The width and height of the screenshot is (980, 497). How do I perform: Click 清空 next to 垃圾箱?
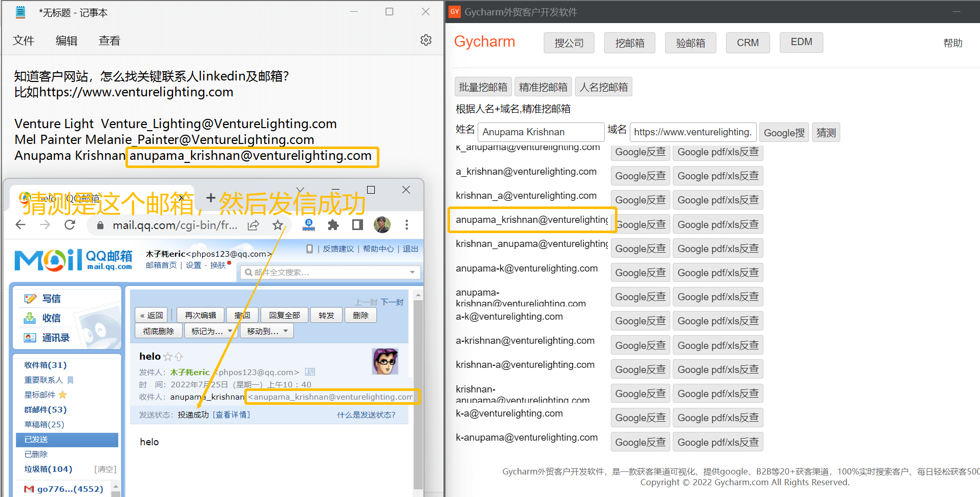(x=105, y=469)
